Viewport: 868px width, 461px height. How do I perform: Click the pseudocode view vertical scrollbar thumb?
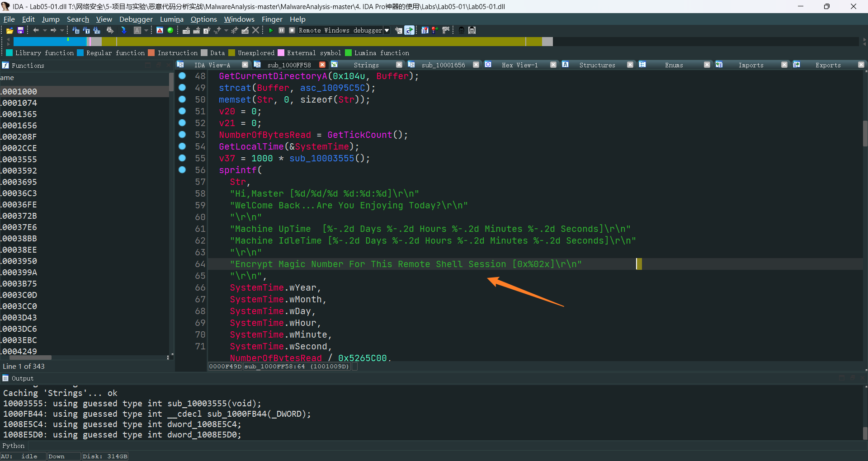pos(865,133)
